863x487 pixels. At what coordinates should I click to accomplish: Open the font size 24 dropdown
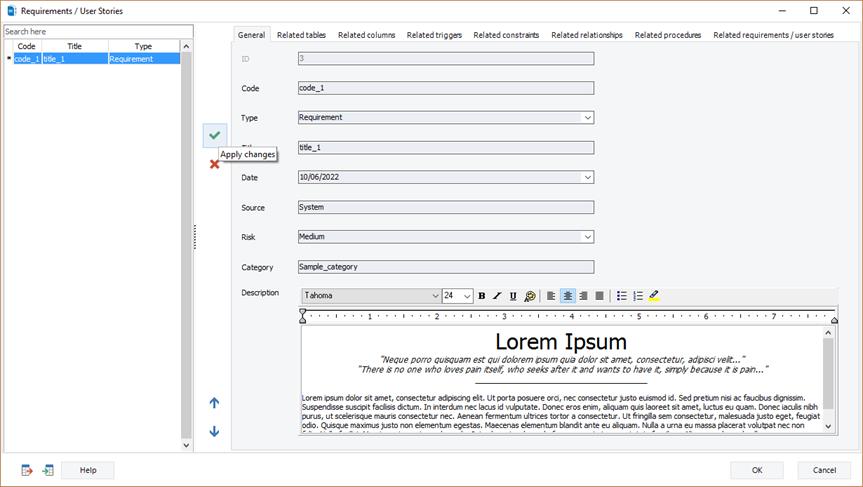467,296
